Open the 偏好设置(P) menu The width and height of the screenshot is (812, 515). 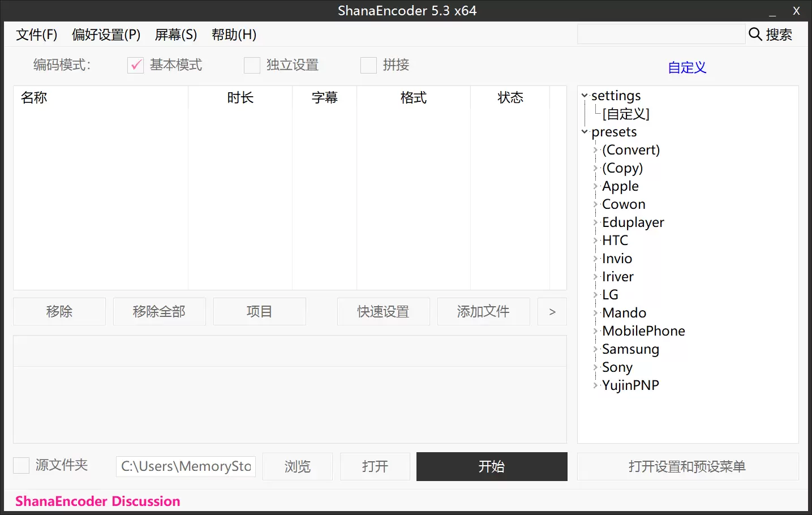pyautogui.click(x=106, y=35)
